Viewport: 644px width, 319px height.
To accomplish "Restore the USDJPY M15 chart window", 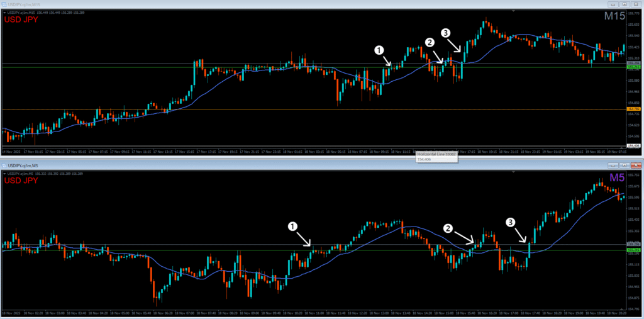I will pos(625,4).
